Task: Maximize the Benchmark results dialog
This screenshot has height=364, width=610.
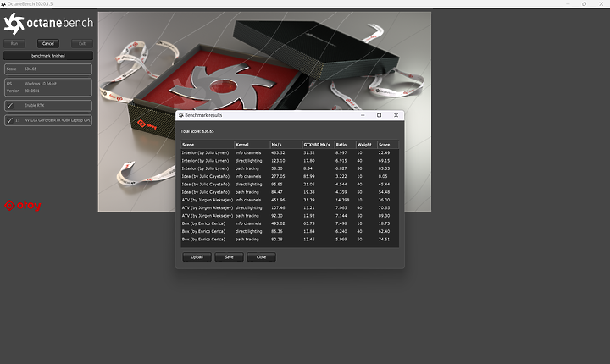Action: pyautogui.click(x=379, y=115)
